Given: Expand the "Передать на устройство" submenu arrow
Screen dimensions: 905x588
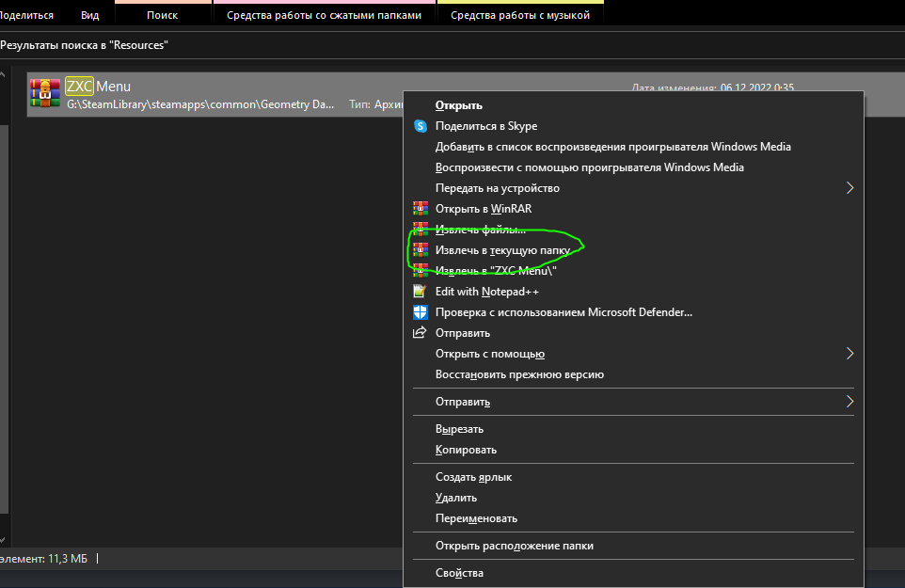Looking at the screenshot, I should click(849, 188).
